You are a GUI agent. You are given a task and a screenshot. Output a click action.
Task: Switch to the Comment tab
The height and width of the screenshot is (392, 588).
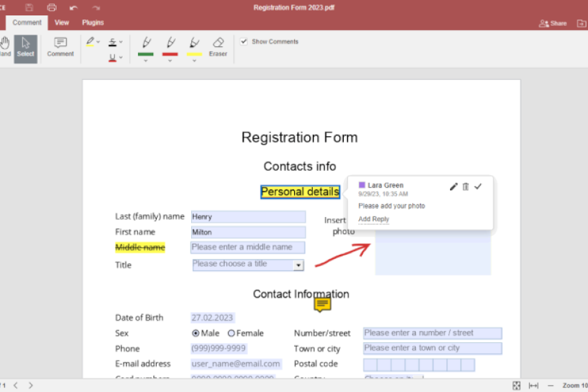tap(27, 22)
